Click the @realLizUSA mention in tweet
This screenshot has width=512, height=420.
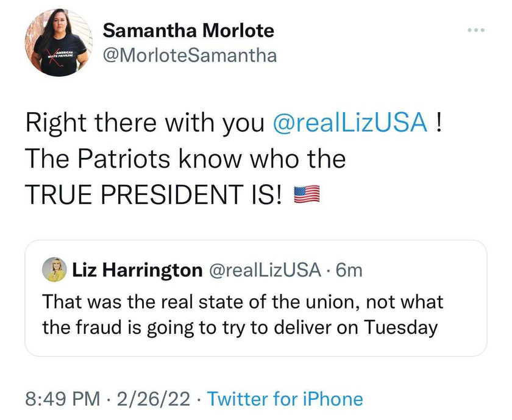tap(350, 123)
